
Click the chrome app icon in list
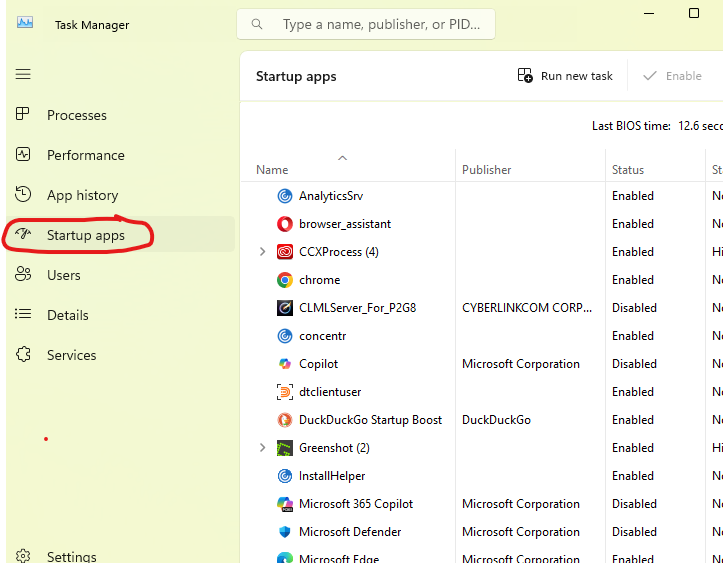coord(285,280)
